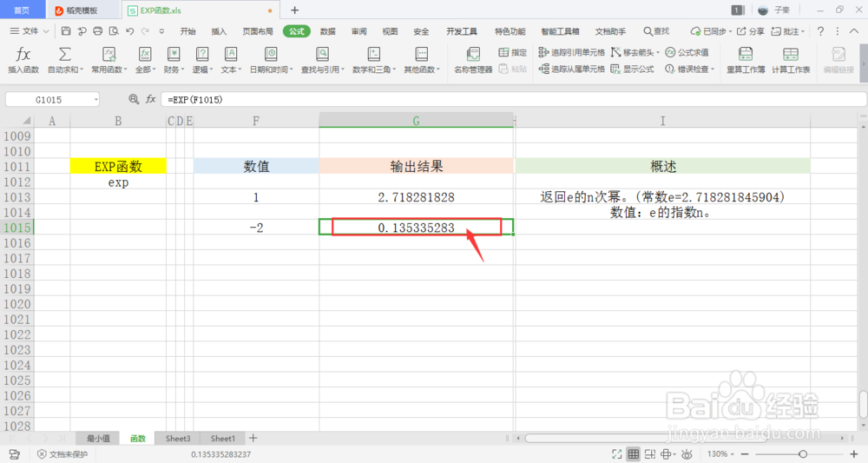Click the zoom slider handle

coord(803,454)
